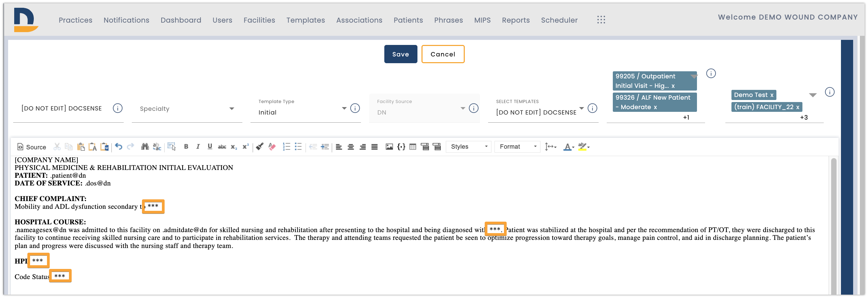868x298 pixels.
Task: Click the Copy icon in editor toolbar
Action: pos(69,147)
